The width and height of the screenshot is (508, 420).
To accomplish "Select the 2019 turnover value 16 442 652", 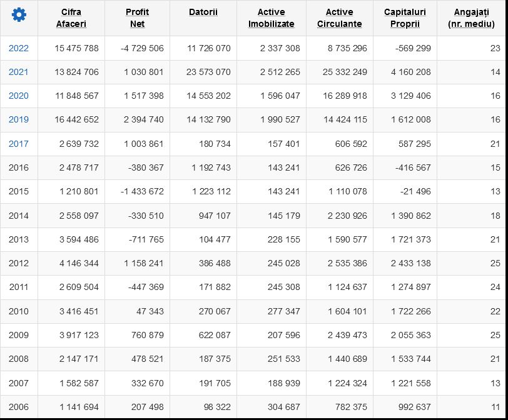I will click(76, 119).
